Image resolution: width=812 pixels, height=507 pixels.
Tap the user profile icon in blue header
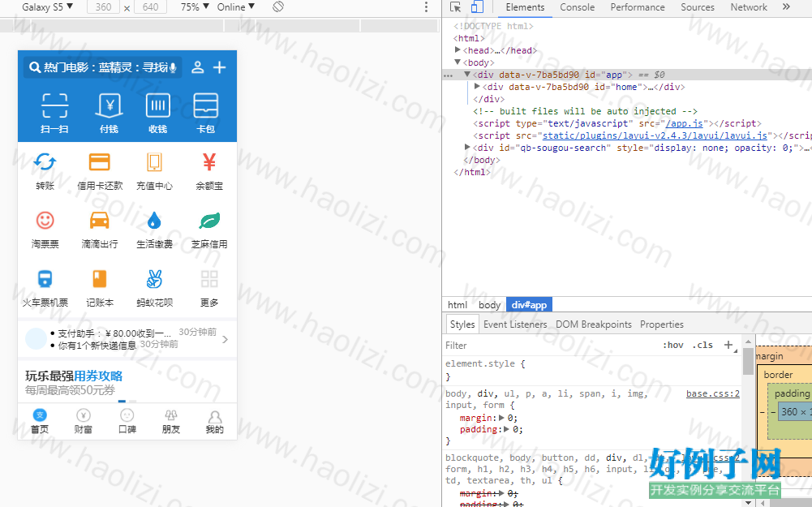[x=197, y=67]
